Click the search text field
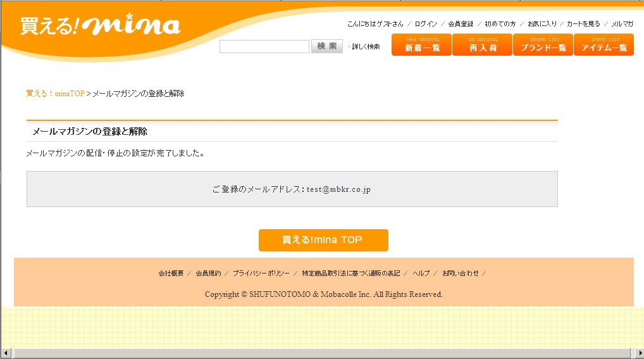The image size is (644, 359). click(264, 47)
